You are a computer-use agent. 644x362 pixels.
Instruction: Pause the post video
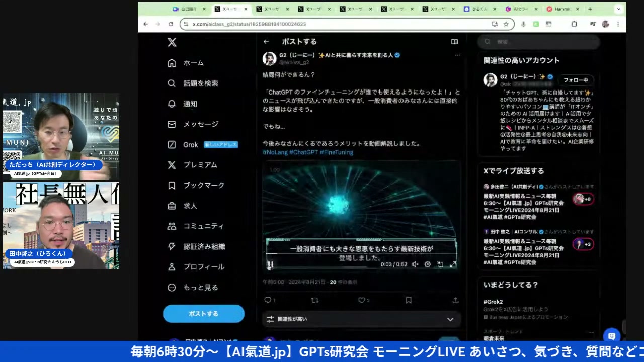(270, 264)
